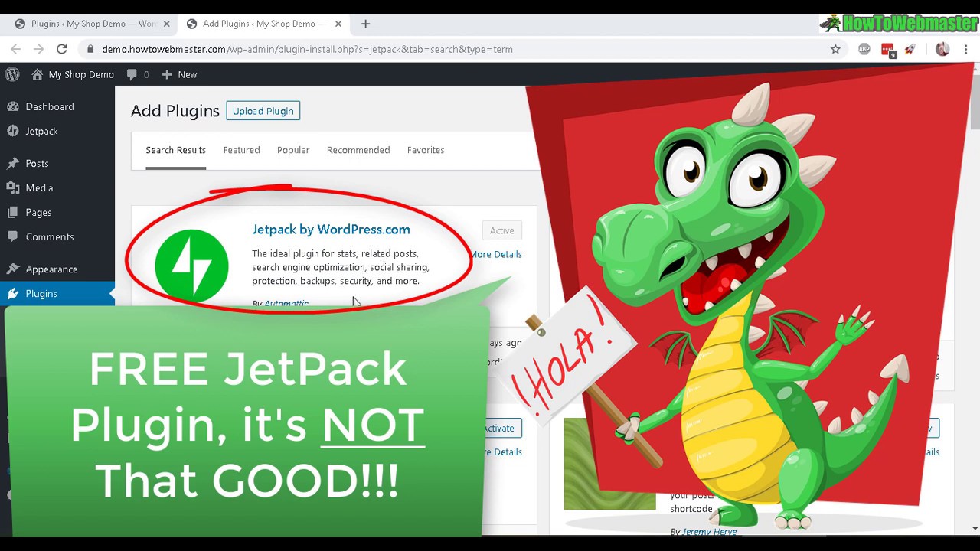The image size is (980, 551).
Task: Open Plugins in the sidebar
Action: (57, 293)
